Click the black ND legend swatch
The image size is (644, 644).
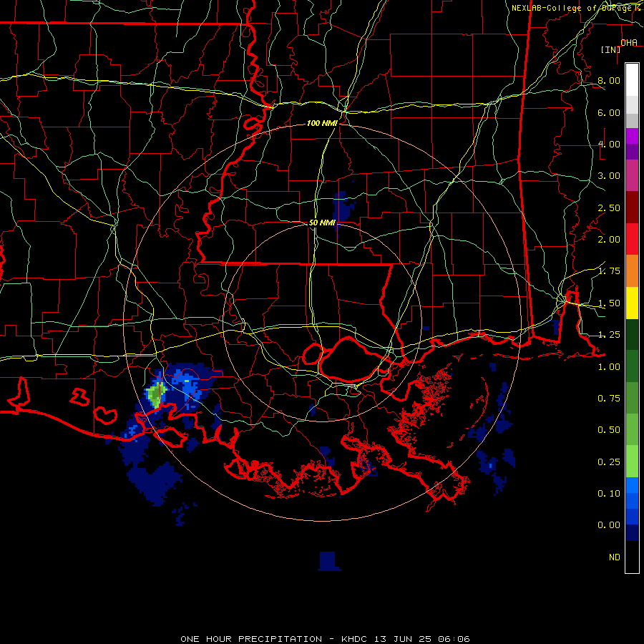click(x=632, y=557)
